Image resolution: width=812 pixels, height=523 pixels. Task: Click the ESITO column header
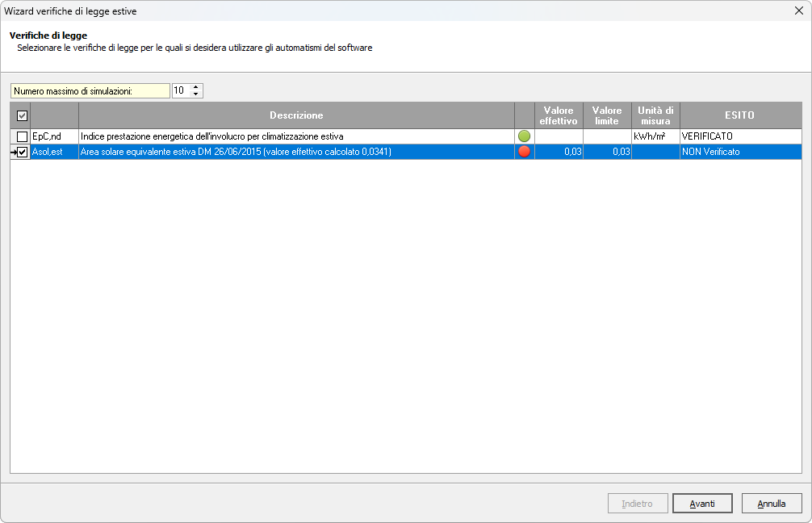click(x=740, y=115)
